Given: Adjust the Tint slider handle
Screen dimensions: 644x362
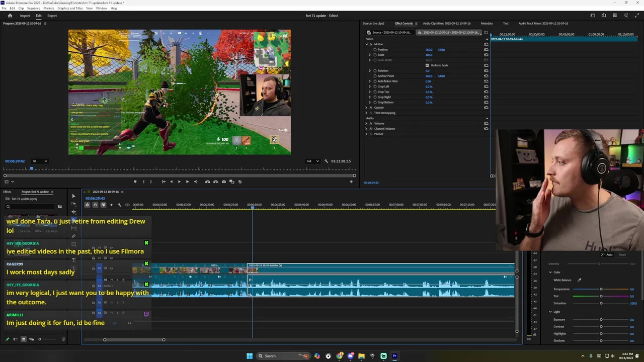Looking at the screenshot, I should click(x=601, y=296).
